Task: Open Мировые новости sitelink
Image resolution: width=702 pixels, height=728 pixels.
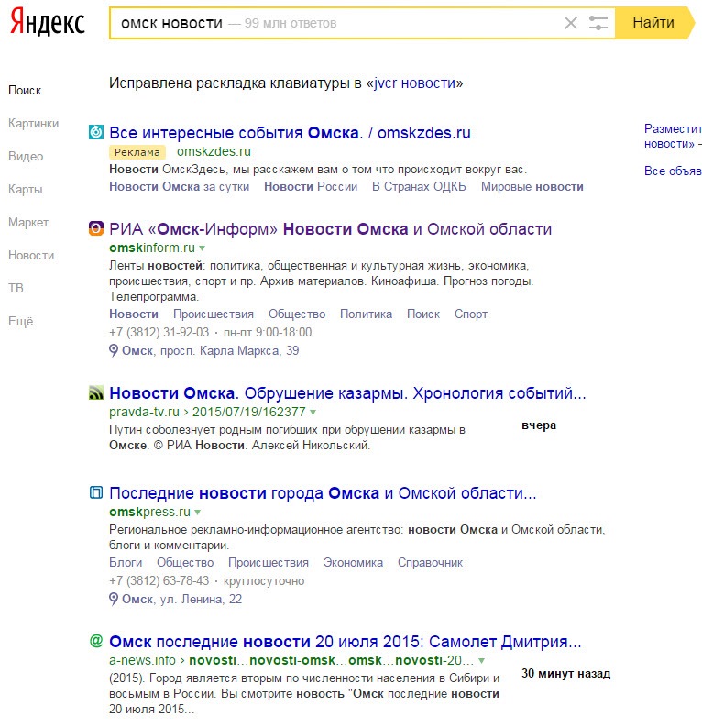Action: pyautogui.click(x=532, y=187)
